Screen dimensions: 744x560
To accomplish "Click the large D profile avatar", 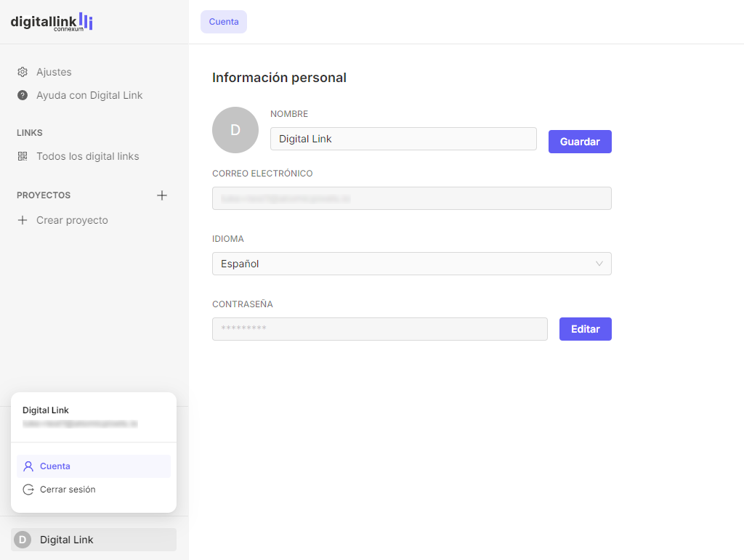I will point(235,130).
